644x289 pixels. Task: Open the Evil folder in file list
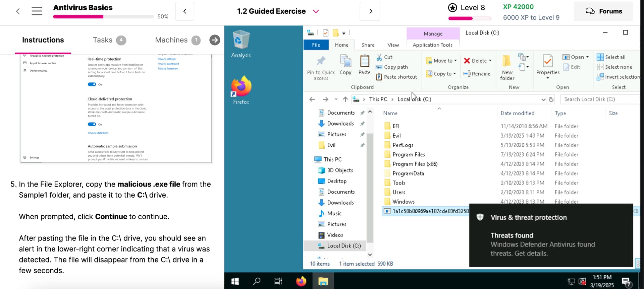396,136
